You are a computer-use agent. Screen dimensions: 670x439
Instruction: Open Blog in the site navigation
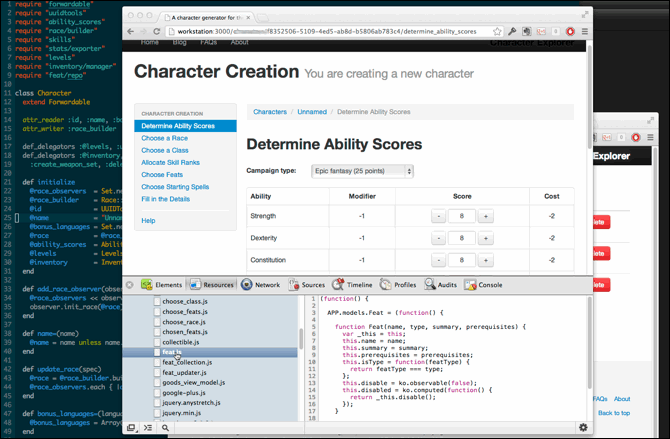coord(179,42)
